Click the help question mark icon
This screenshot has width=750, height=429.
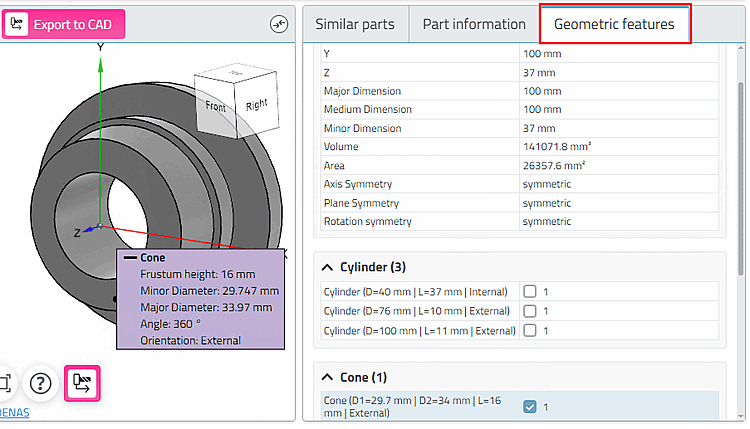tap(40, 382)
